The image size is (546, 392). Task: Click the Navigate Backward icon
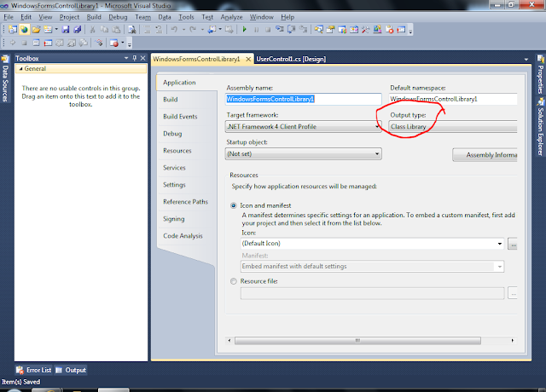point(212,30)
